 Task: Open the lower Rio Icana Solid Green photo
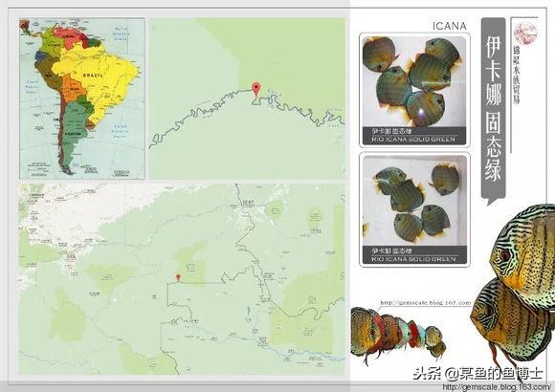pos(414,209)
